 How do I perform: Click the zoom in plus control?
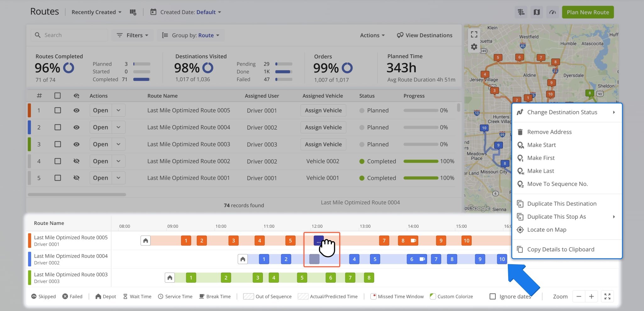591,296
